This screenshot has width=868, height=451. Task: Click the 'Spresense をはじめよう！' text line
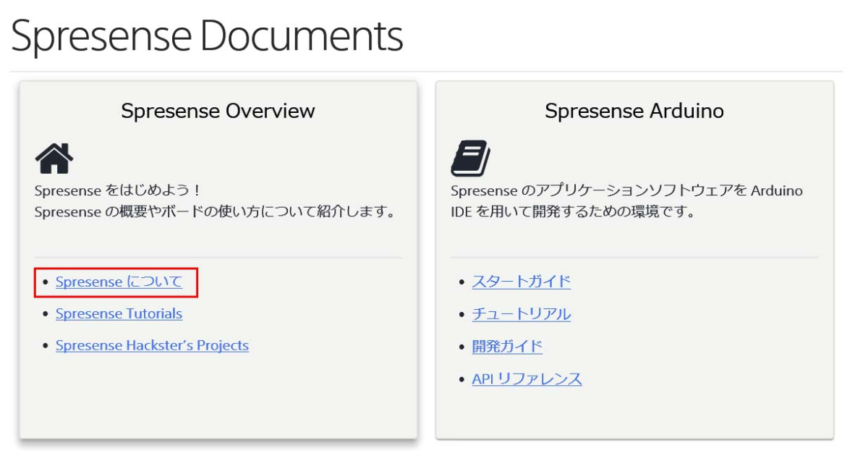coord(118,190)
